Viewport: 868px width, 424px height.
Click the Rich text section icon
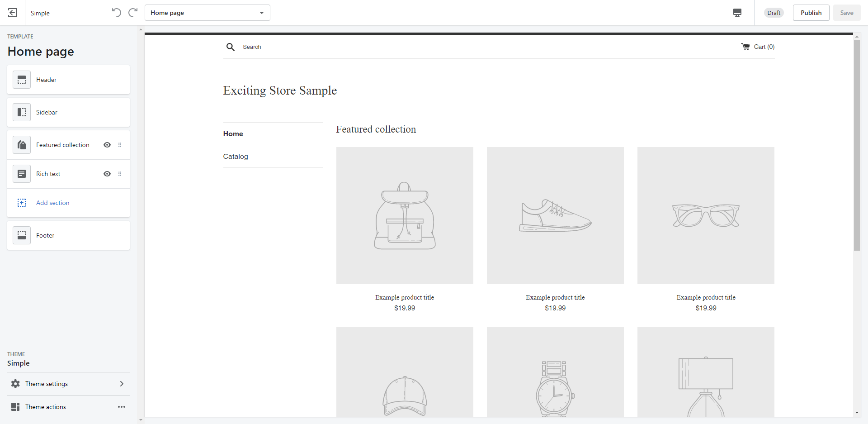tap(21, 174)
